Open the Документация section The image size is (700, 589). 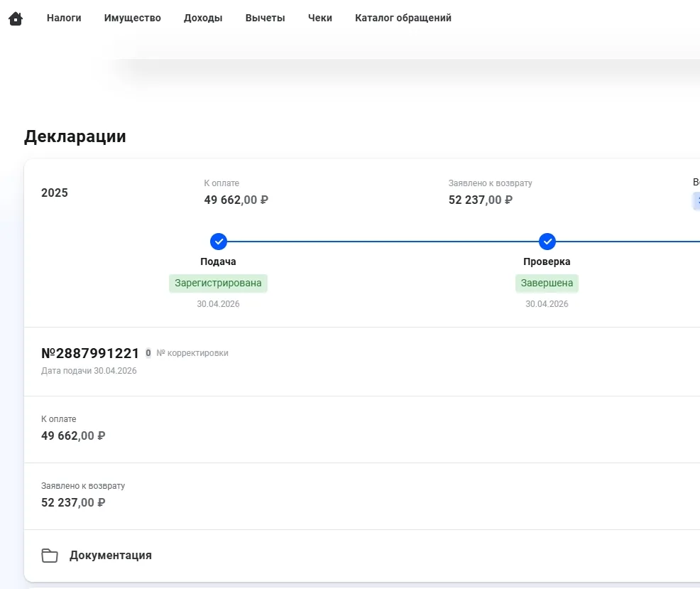(x=361, y=556)
